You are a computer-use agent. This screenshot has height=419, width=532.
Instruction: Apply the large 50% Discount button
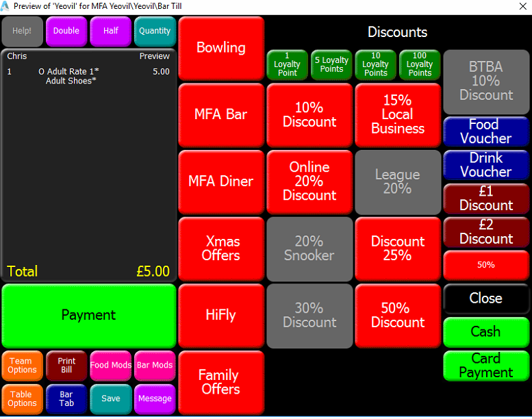point(398,315)
